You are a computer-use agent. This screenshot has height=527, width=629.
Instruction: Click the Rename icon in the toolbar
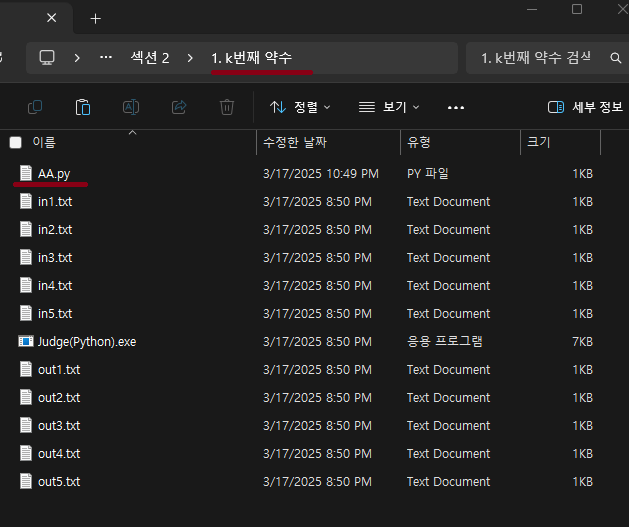[x=131, y=107]
